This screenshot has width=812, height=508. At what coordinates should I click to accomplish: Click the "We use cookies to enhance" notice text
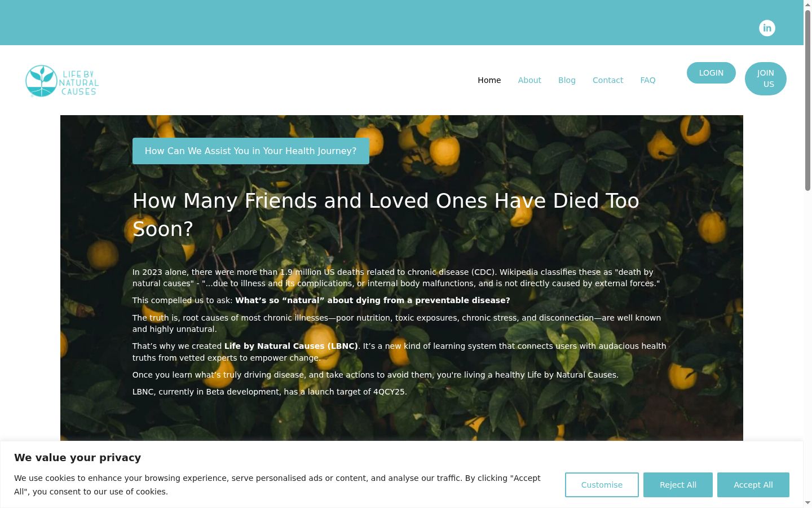[277, 485]
